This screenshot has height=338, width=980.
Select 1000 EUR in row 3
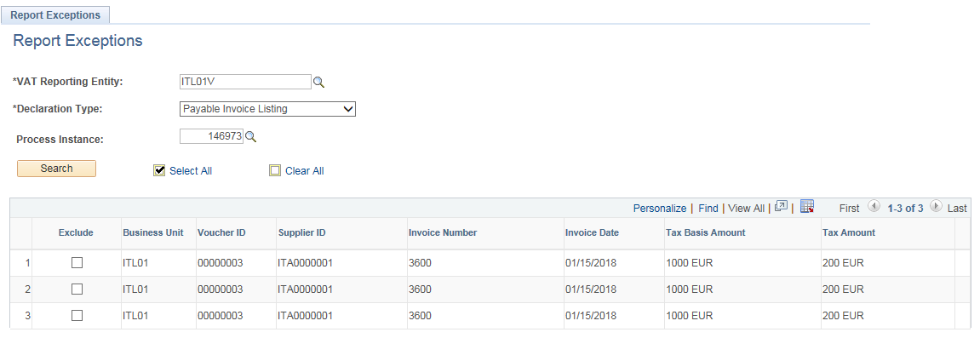690,316
